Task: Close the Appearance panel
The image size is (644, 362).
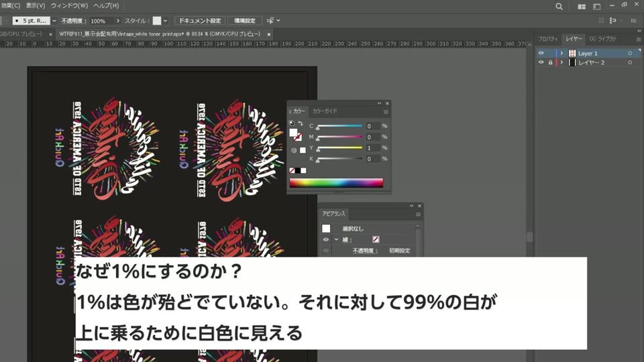Action: click(x=419, y=206)
